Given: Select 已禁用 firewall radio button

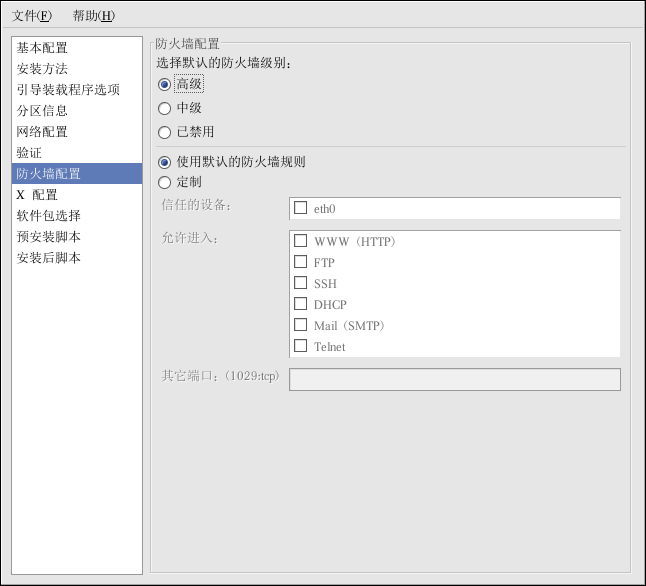Looking at the screenshot, I should coord(165,132).
